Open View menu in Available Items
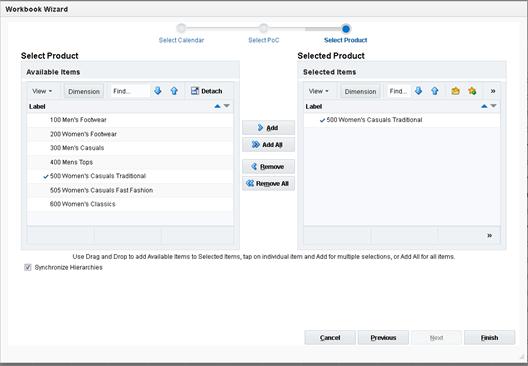The image size is (528, 366). point(42,91)
